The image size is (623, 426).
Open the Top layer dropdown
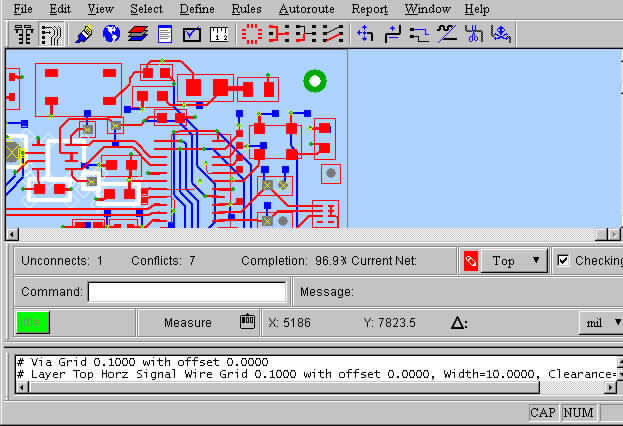point(514,261)
